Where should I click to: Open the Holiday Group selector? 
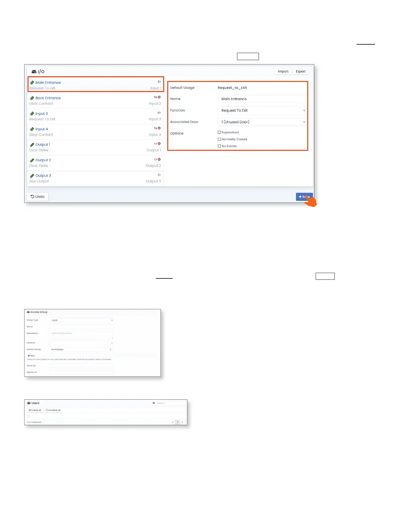81,349
